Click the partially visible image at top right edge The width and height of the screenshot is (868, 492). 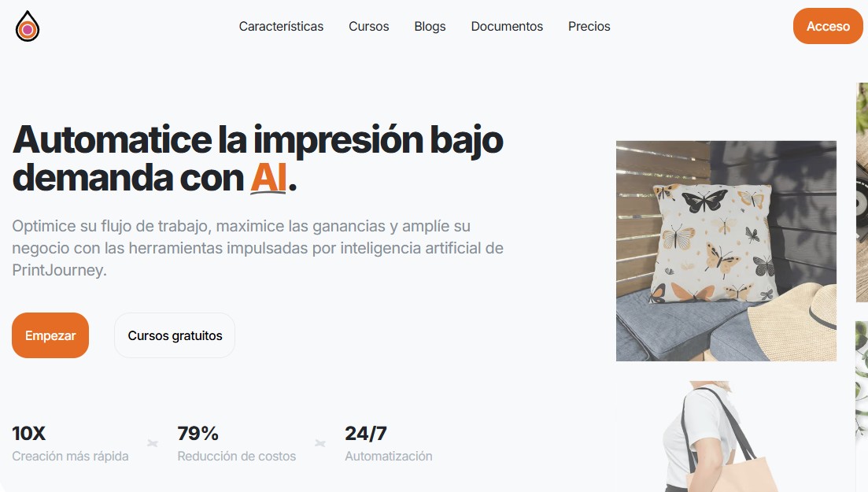point(862,192)
